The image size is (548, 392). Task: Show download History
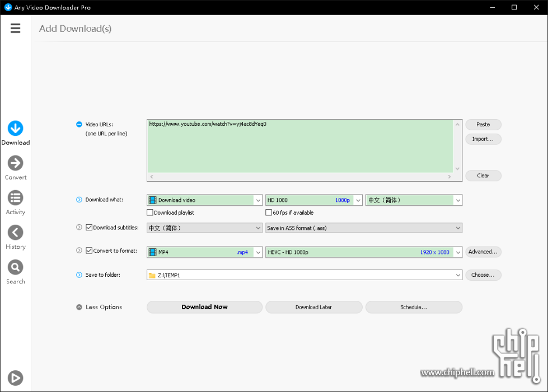click(x=15, y=233)
